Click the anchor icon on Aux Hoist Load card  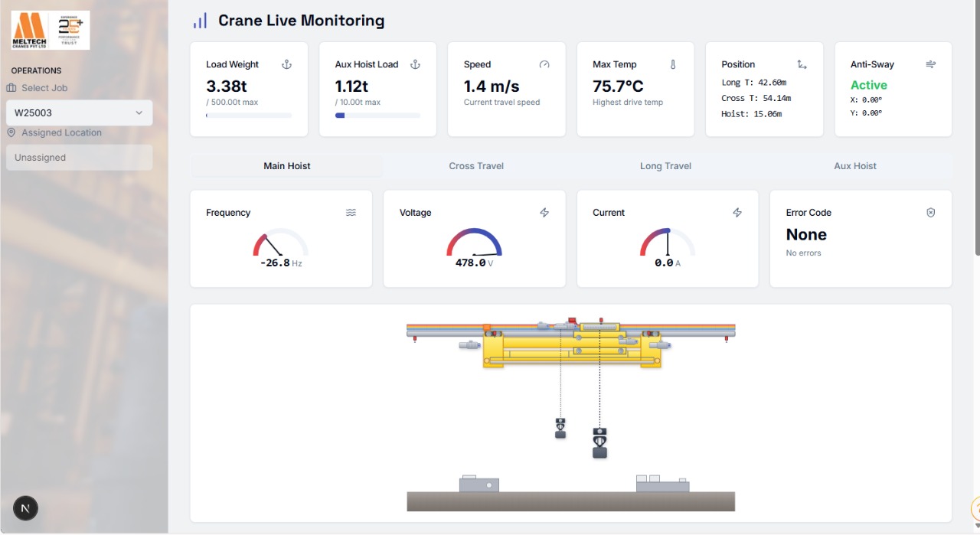tap(415, 64)
